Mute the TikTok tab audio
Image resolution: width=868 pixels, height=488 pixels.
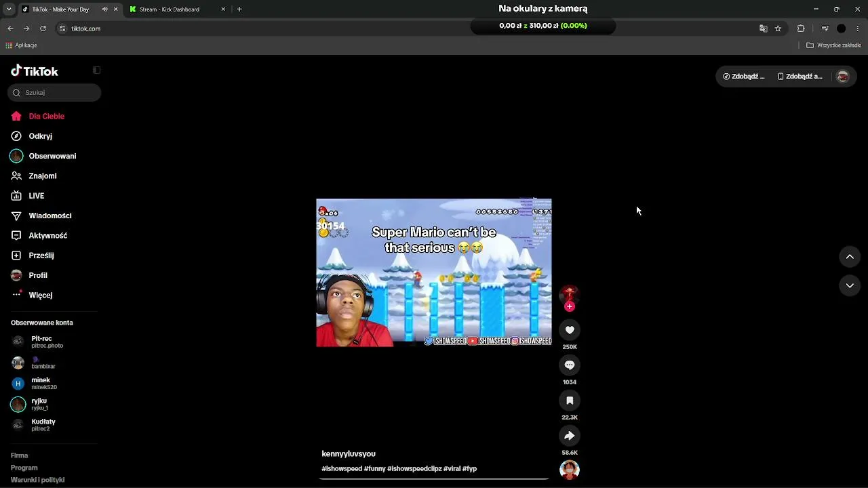point(104,9)
